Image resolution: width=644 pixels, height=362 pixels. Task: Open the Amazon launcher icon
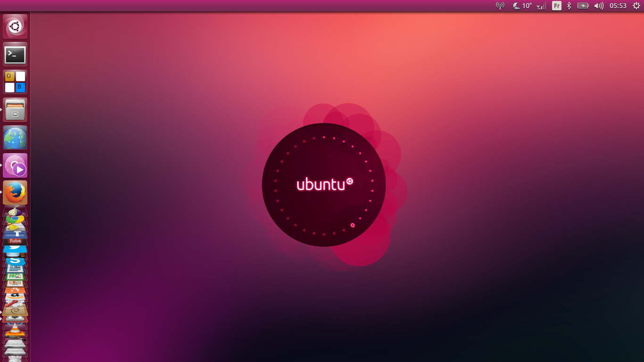15,296
